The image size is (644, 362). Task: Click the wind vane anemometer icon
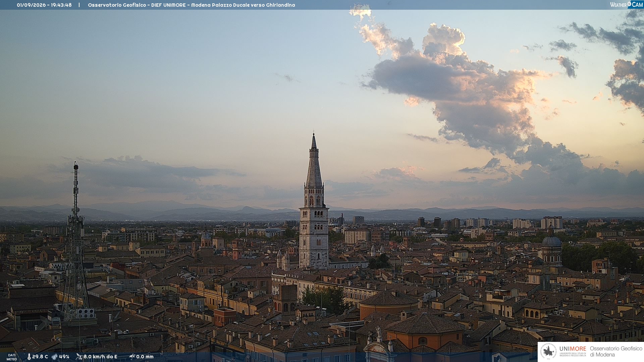point(79,357)
